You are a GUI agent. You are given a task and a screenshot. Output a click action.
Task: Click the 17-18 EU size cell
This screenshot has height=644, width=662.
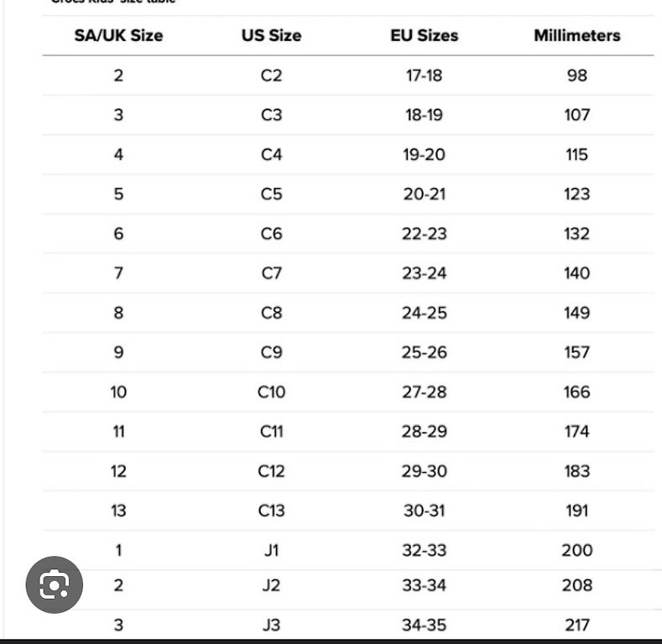click(425, 75)
